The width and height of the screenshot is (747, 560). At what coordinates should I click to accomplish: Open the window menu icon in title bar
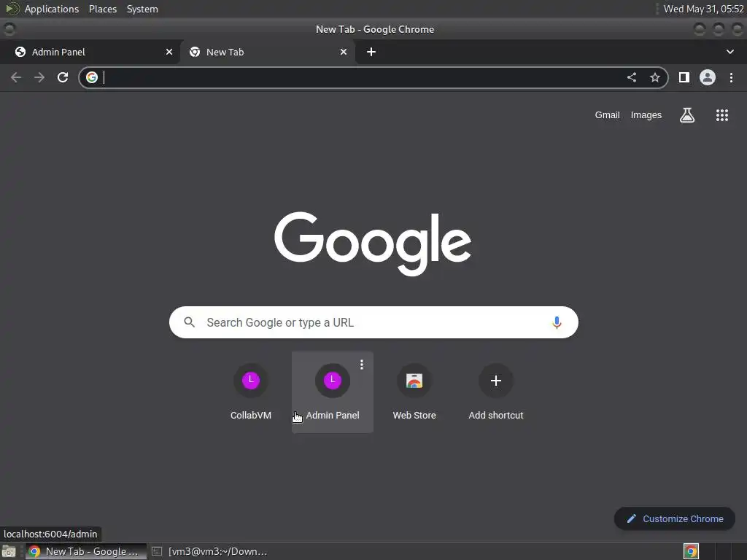click(9, 29)
